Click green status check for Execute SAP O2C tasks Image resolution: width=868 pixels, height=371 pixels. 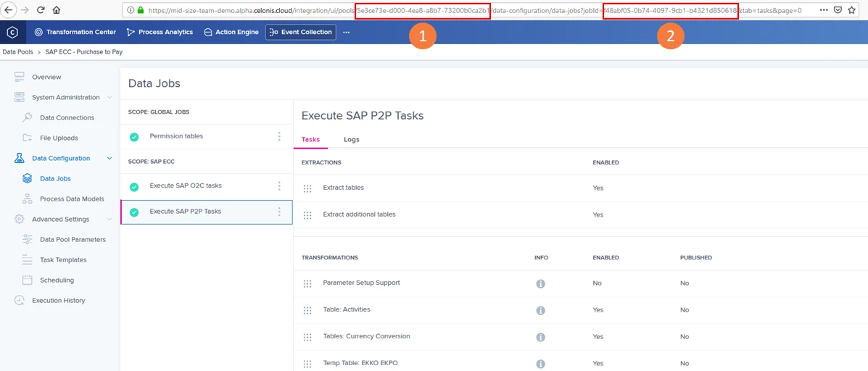point(134,187)
